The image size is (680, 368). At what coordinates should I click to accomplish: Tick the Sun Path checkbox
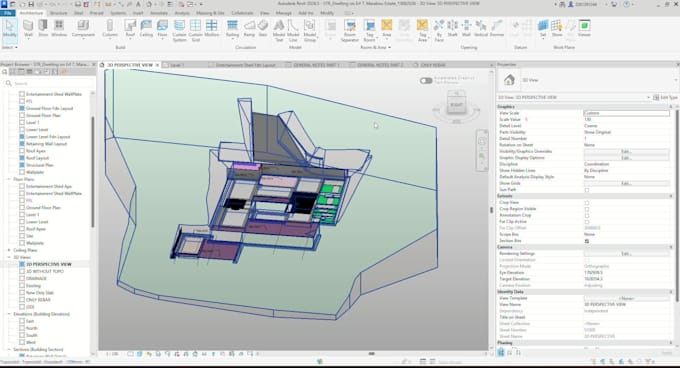coord(587,190)
